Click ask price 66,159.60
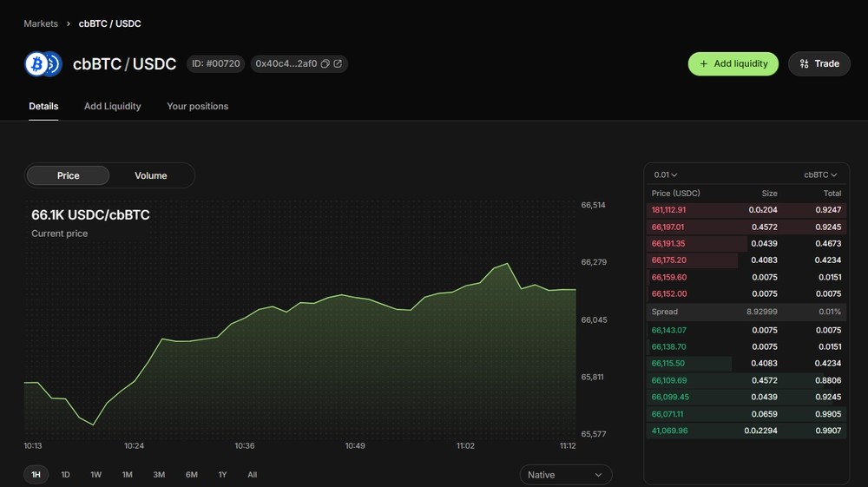This screenshot has width=868, height=487. click(x=668, y=277)
